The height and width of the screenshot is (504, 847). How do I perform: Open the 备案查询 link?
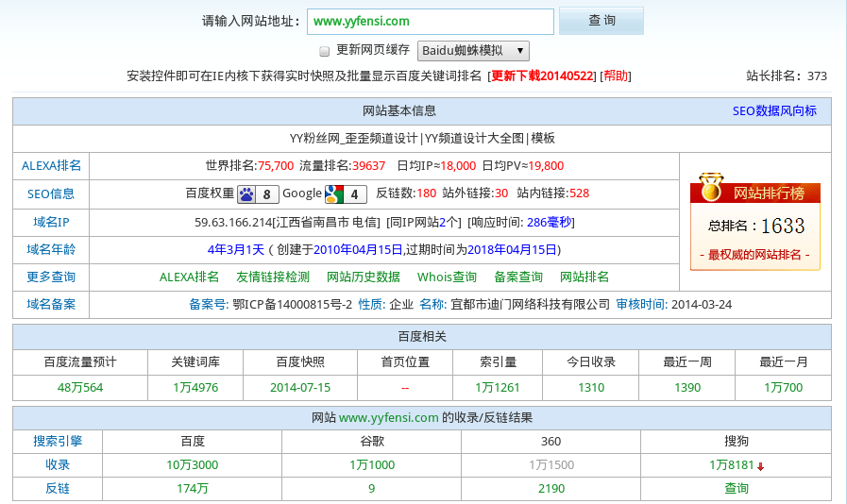[518, 277]
